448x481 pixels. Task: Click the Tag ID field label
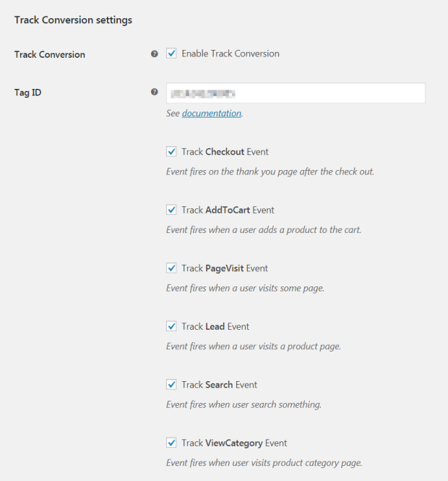point(28,93)
